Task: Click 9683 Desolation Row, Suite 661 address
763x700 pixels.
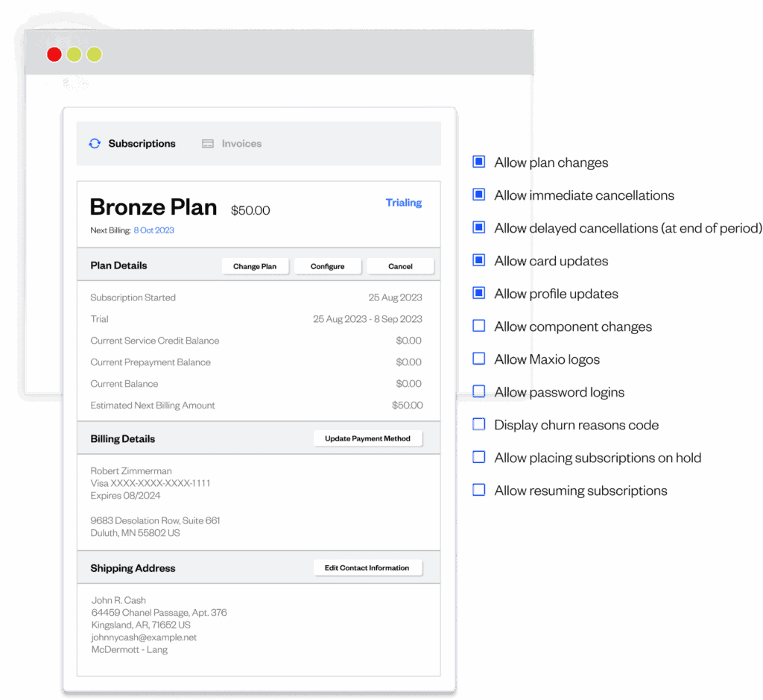Action: pos(155,520)
